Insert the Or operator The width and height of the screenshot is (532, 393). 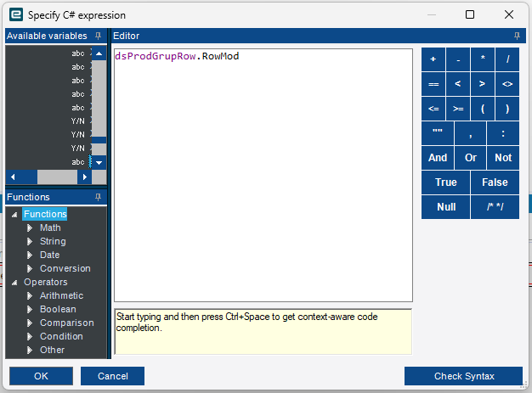(x=470, y=158)
